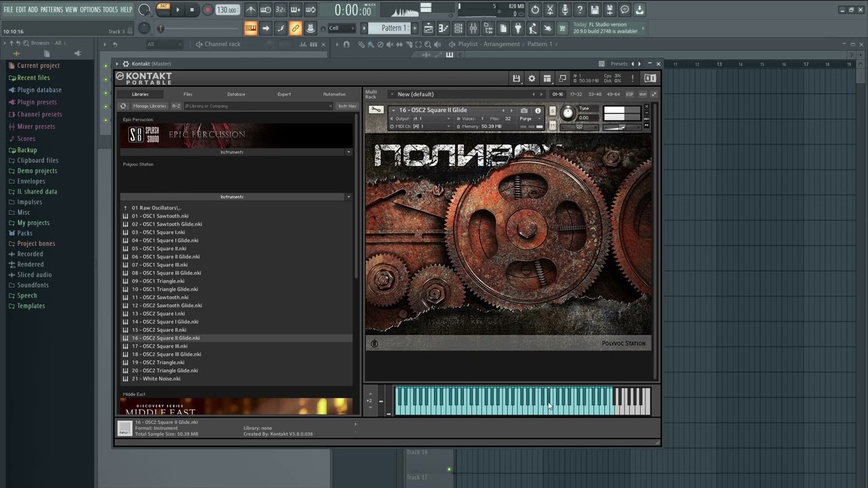The width and height of the screenshot is (868, 488).
Task: Click the green indicator beside Track 16
Action: tap(449, 469)
